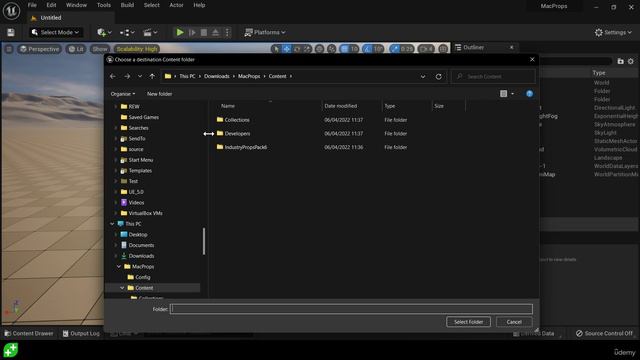Open the viewport options hamburger menu
Screen dimensions: 640x360
tap(9, 49)
